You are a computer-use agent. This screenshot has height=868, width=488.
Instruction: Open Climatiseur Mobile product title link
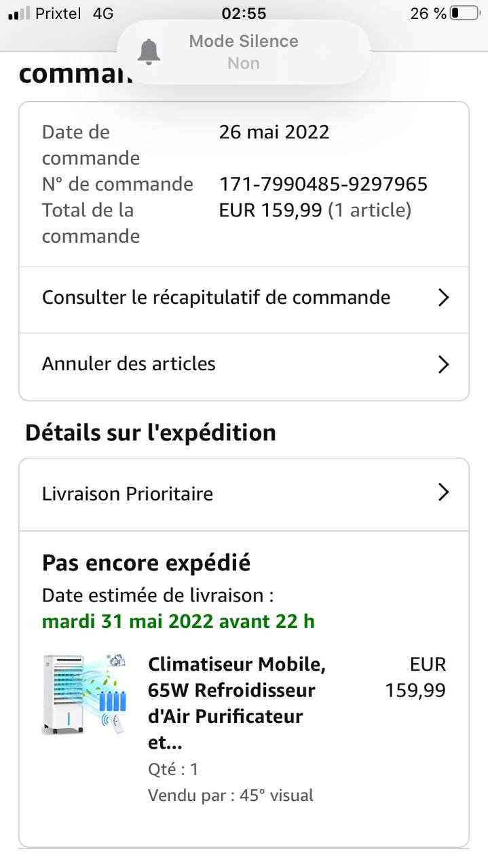(x=237, y=703)
